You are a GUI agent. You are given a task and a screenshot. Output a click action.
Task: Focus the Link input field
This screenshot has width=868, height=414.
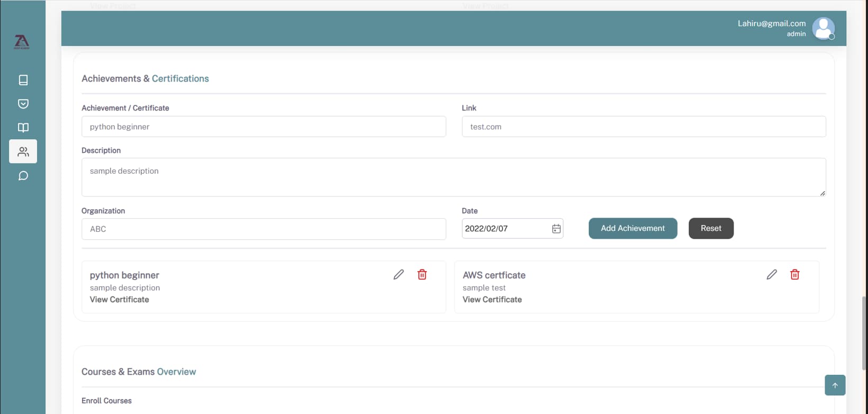pos(644,127)
